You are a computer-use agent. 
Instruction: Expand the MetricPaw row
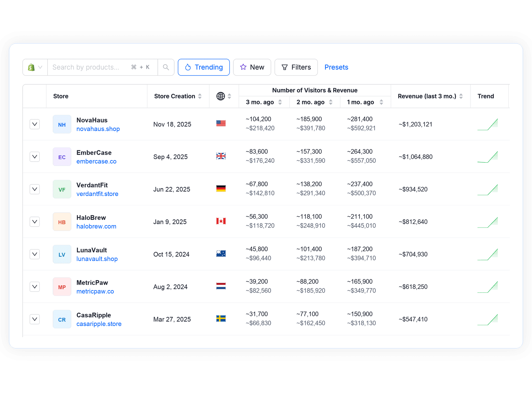[35, 287]
